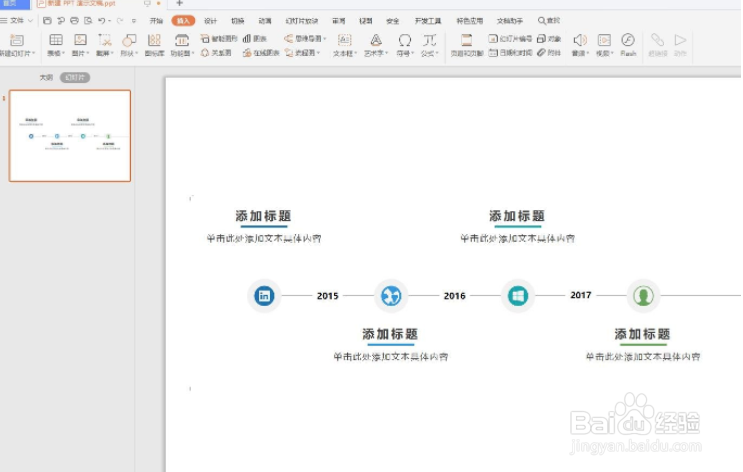Select the Insert (插入) ribbon tab
The height and width of the screenshot is (472, 743).
183,20
